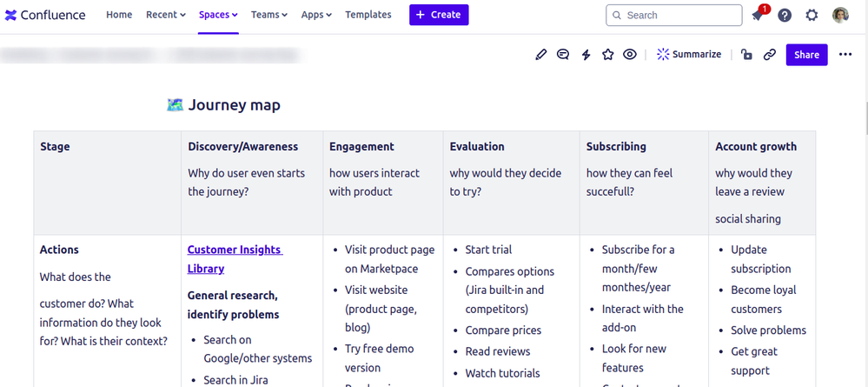Viewport: 868px width, 387px height.
Task: Open the Customer Insights Library link
Action: coord(235,259)
